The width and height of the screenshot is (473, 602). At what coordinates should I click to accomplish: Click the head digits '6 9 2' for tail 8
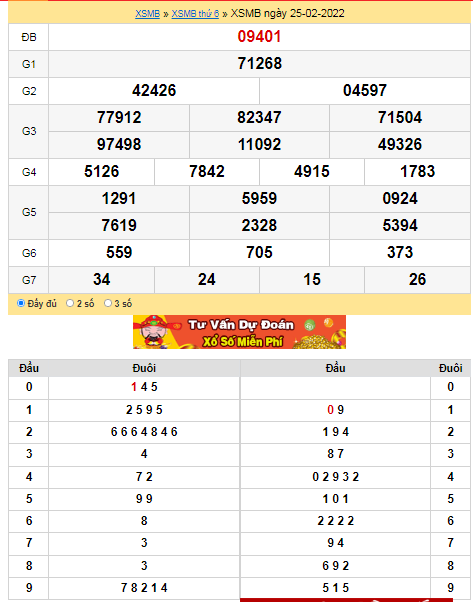tap(336, 566)
